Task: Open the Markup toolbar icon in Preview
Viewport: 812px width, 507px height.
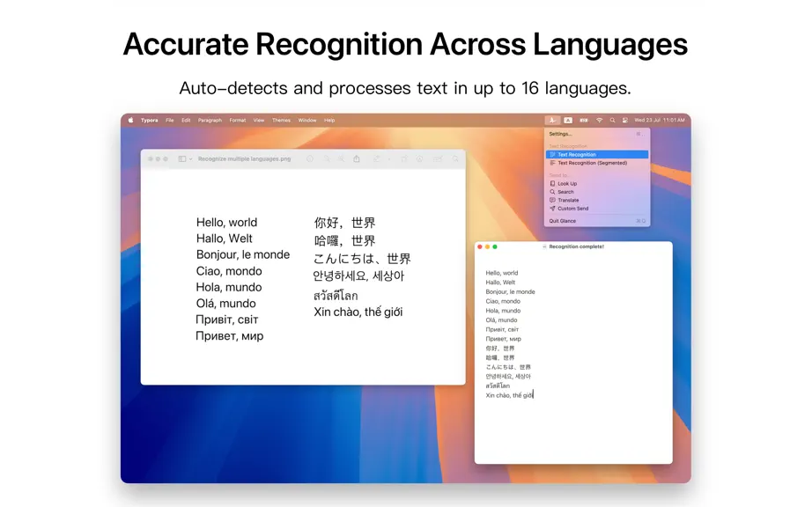Action: (x=419, y=158)
